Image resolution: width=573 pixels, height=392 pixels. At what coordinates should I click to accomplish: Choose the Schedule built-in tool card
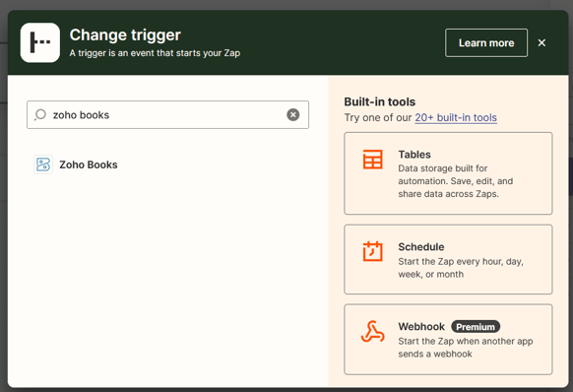(x=448, y=259)
